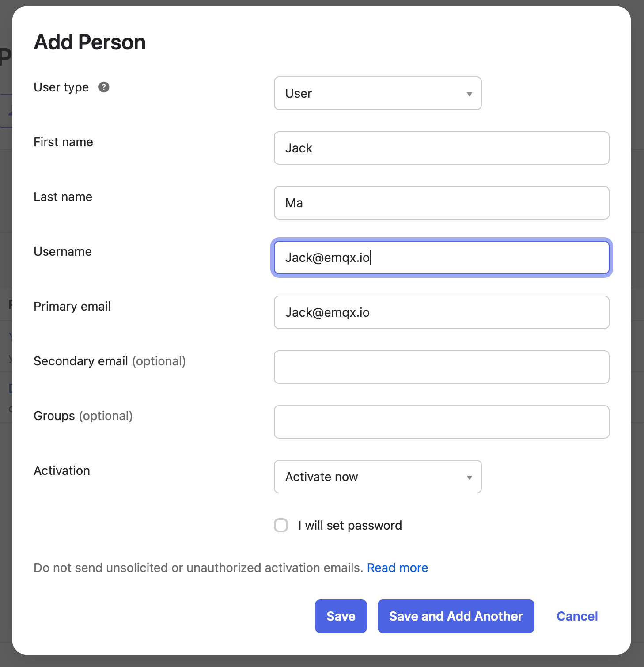
Task: Click the User type help question-mark icon
Action: tap(104, 87)
